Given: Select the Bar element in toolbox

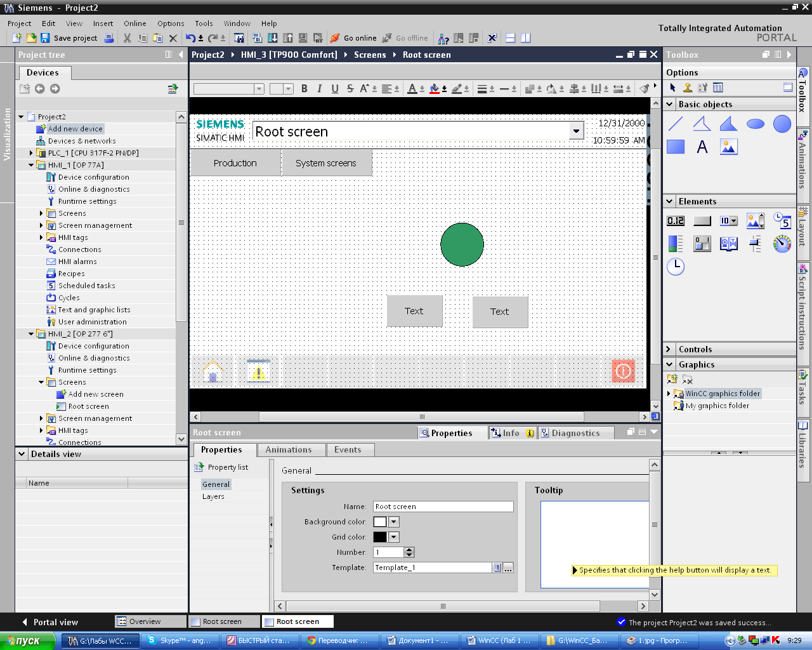Looking at the screenshot, I should point(676,244).
